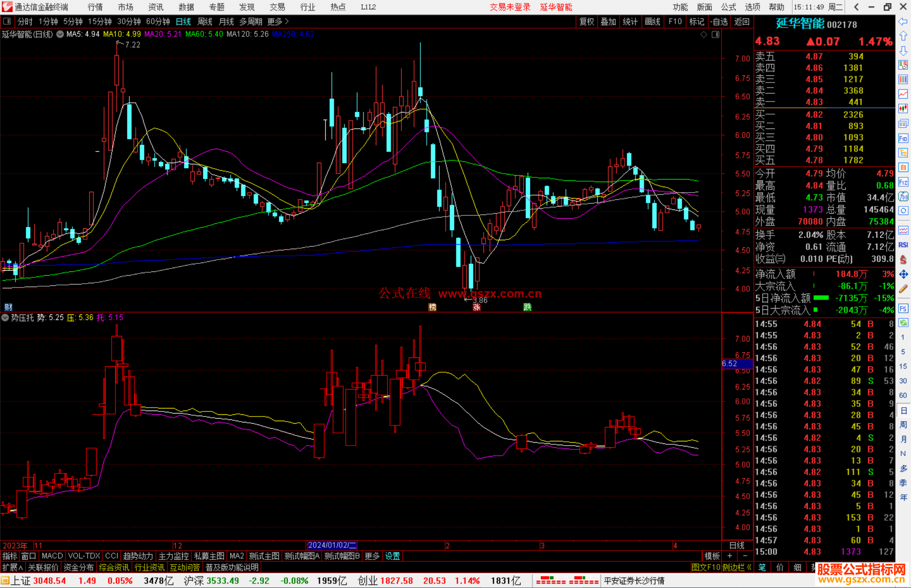Viewport: 911px width, 588px height.
Task: Expand the 更多 period options chevron
Action: 287,21
